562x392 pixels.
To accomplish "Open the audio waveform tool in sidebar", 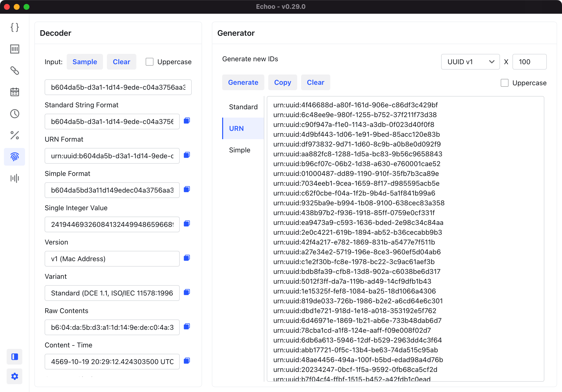I will coord(15,178).
